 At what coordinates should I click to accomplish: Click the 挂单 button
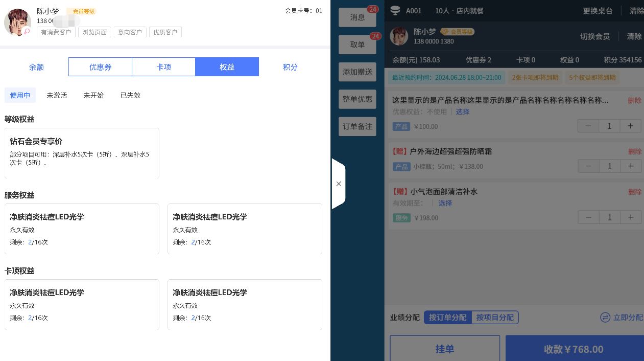tap(445, 349)
